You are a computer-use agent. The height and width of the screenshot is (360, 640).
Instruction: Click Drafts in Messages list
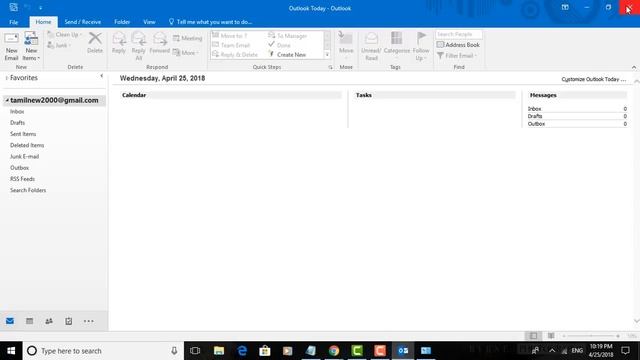(x=535, y=116)
